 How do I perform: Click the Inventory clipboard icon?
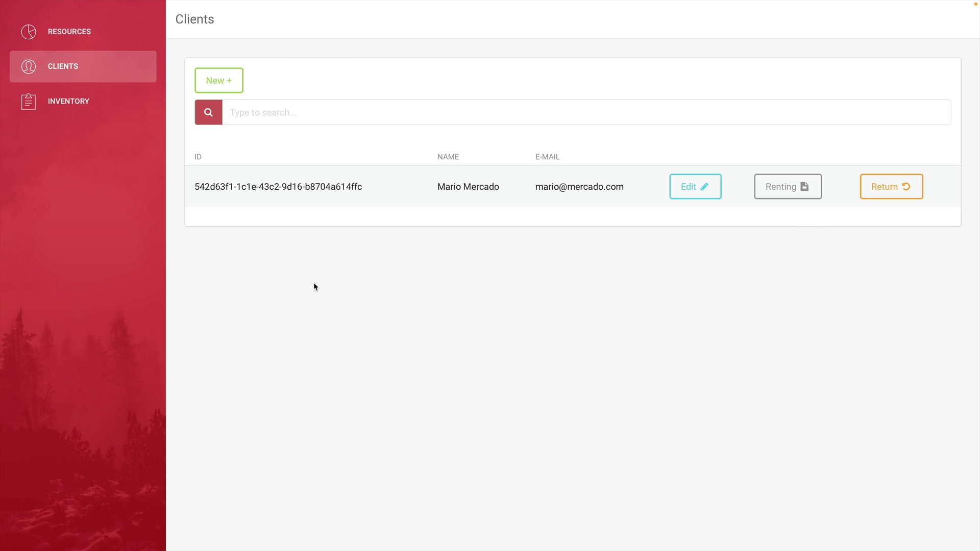[29, 102]
